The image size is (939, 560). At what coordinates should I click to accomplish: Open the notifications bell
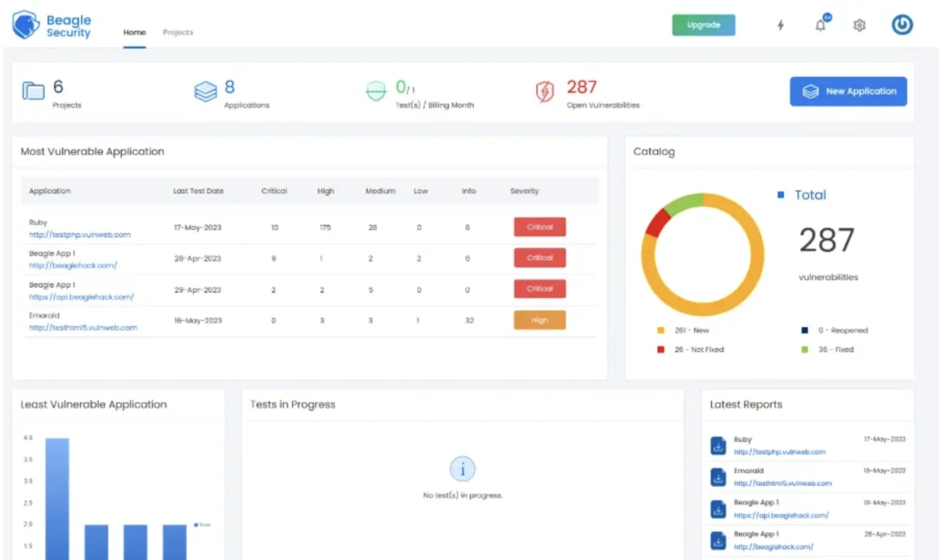point(820,25)
